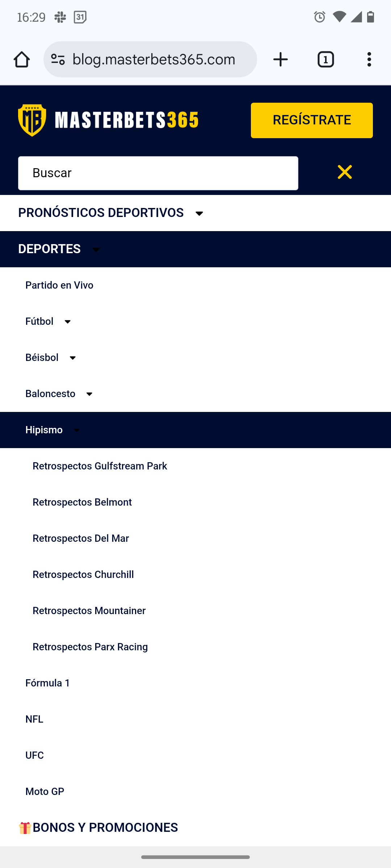Click the Buscar search field
This screenshot has height=868, width=391.
click(x=158, y=173)
